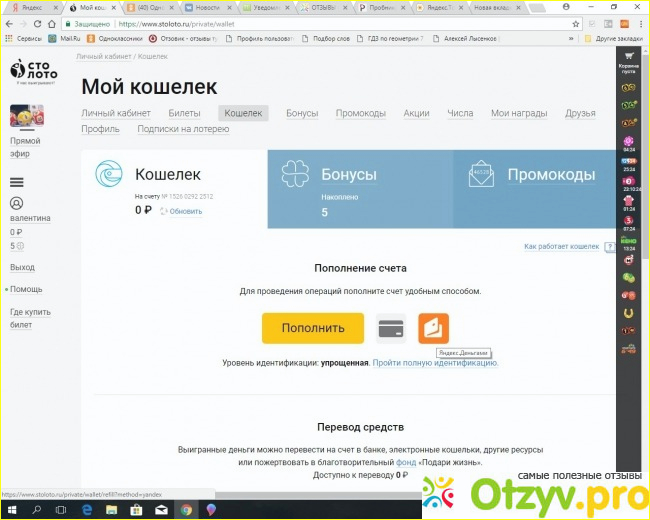Open the Билеты tab
This screenshot has height=520, width=650.
[184, 114]
